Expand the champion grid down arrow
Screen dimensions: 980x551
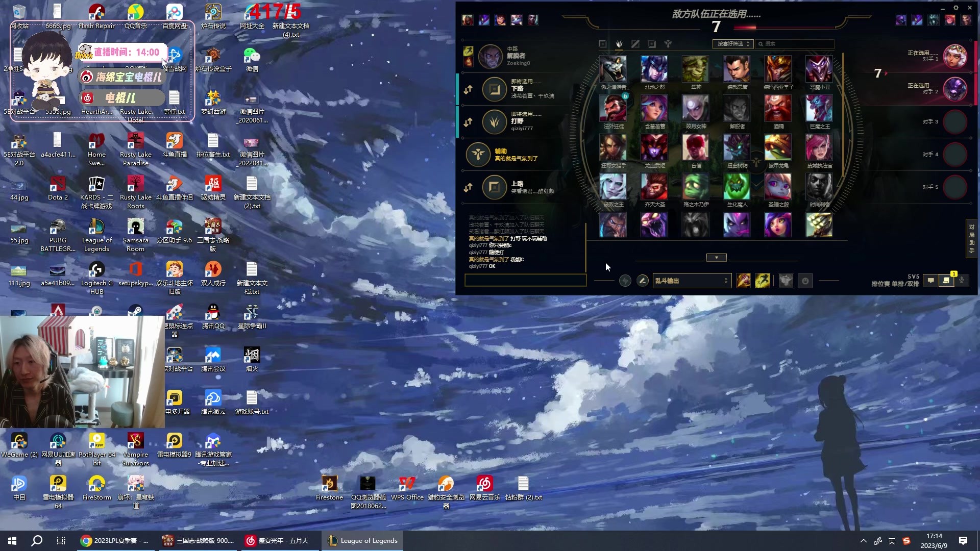pyautogui.click(x=716, y=258)
